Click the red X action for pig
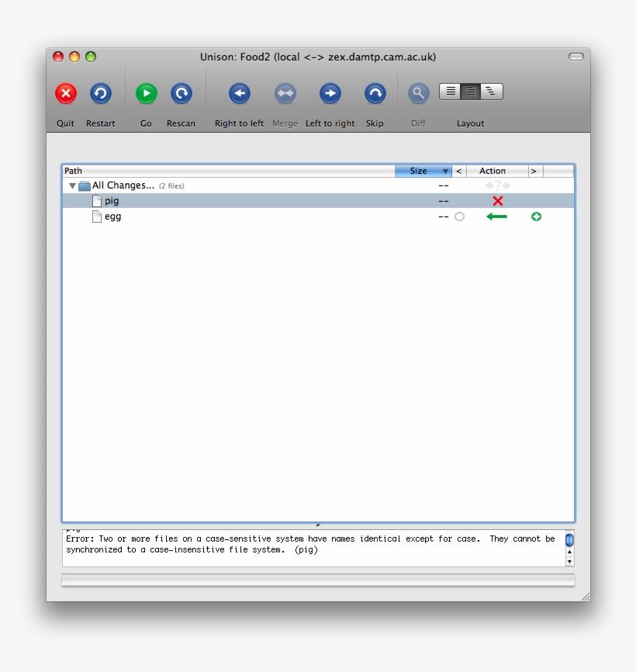Viewport: 636px width, 672px height. 496,200
